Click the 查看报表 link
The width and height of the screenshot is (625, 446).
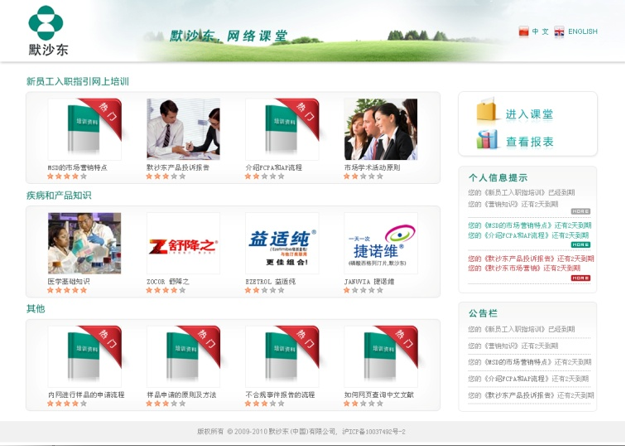pos(529,142)
